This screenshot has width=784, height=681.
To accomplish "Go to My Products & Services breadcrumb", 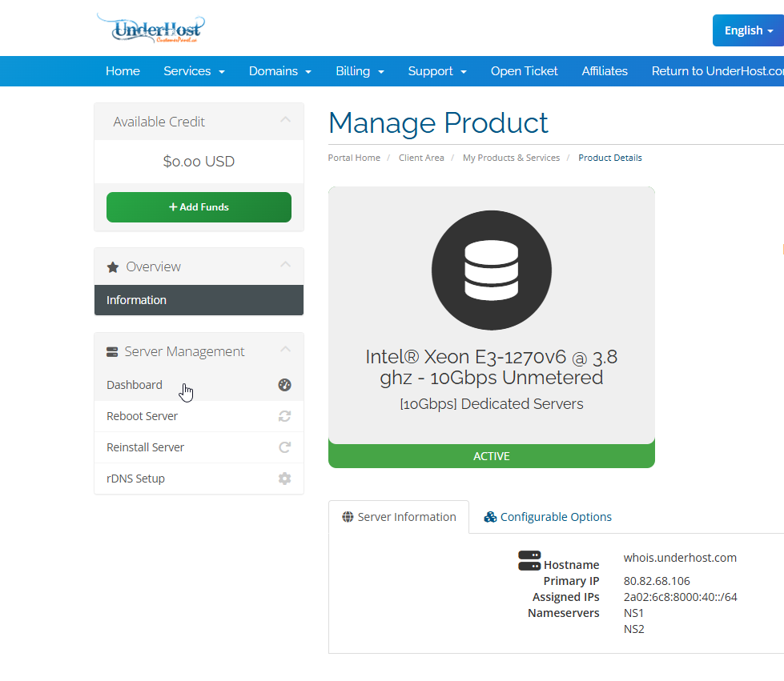I will point(511,158).
